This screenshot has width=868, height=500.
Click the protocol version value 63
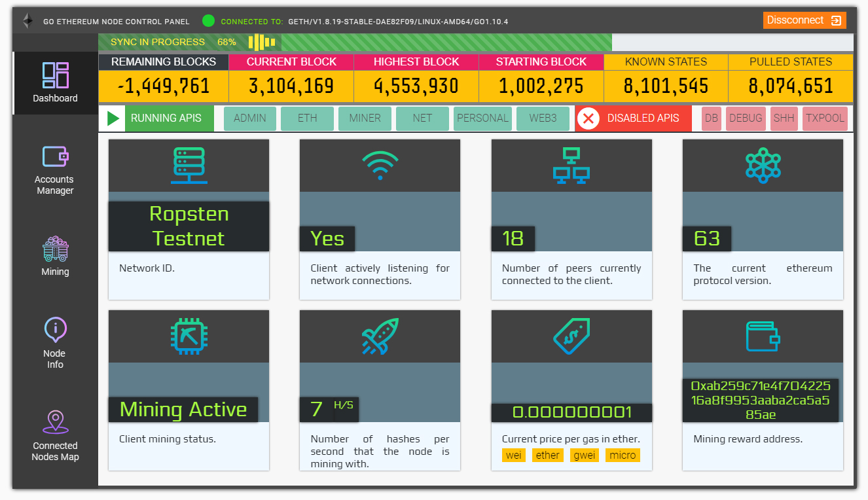tap(707, 239)
